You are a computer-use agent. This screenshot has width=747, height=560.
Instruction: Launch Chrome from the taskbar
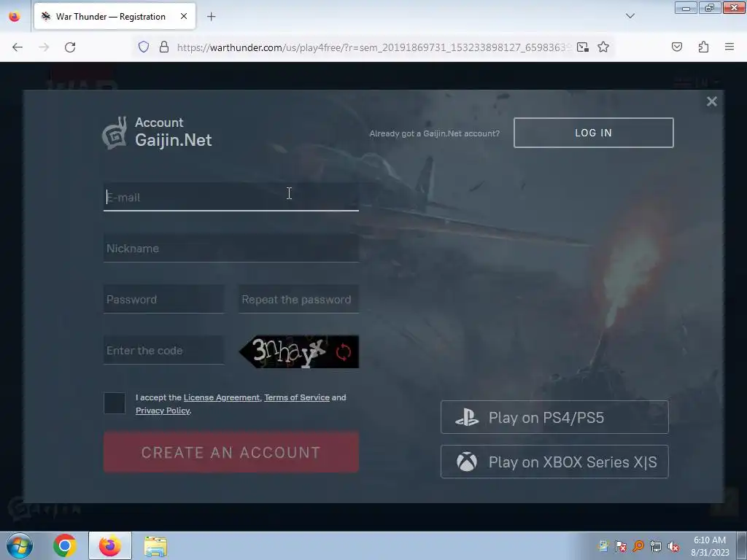click(65, 545)
